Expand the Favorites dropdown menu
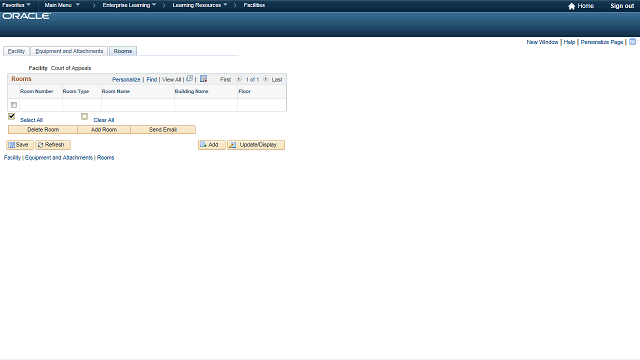Image resolution: width=640 pixels, height=360 pixels. tap(16, 5)
